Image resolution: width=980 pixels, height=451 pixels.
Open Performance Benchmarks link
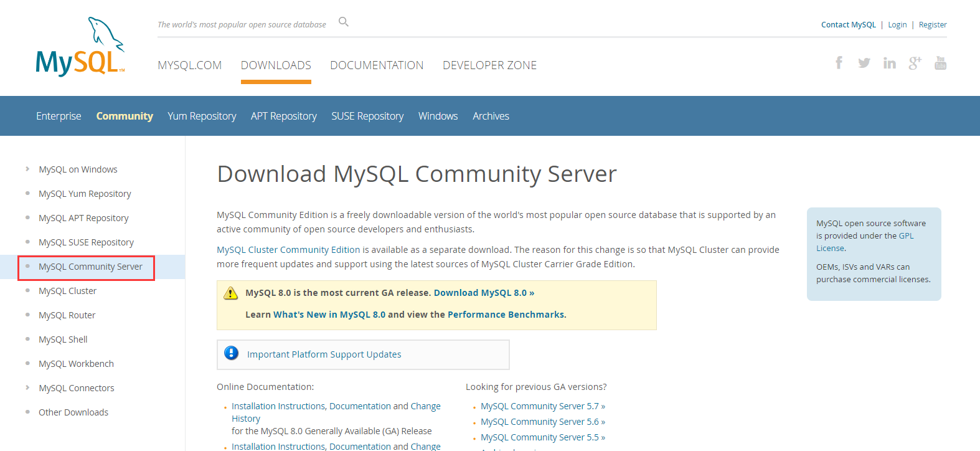click(x=506, y=315)
